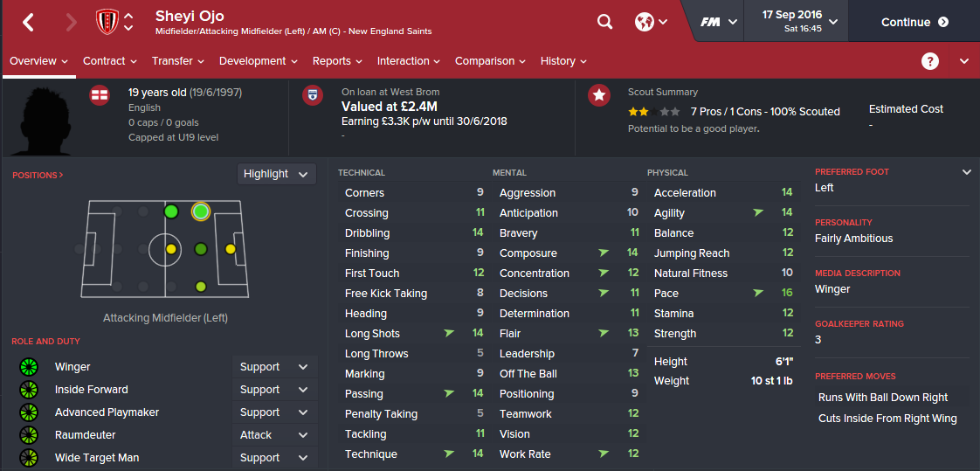The height and width of the screenshot is (471, 980).
Task: Click the back arrow navigation icon
Action: click(28, 23)
